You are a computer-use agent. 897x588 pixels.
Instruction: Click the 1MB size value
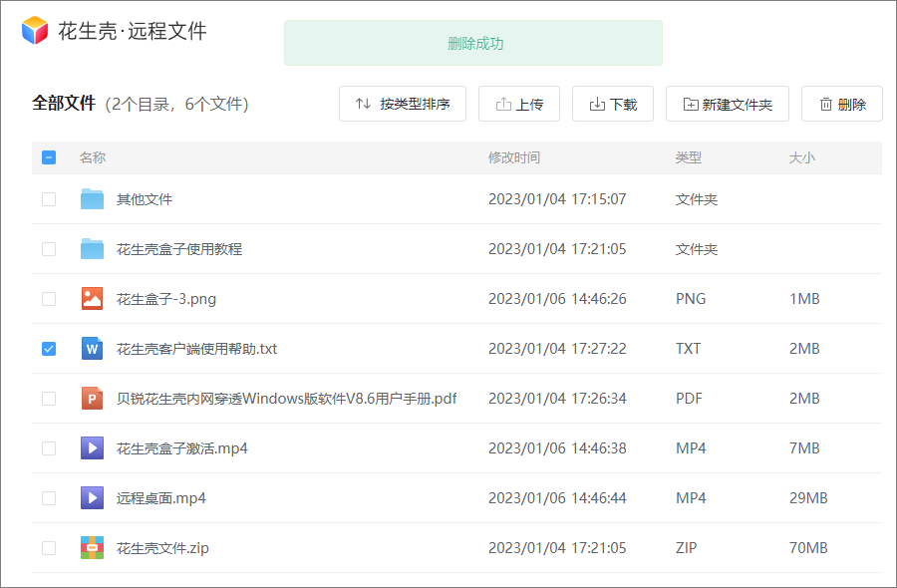point(804,299)
